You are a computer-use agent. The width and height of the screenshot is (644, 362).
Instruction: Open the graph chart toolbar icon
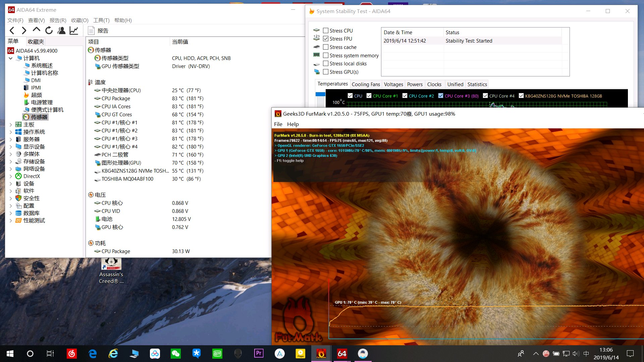coord(74,31)
